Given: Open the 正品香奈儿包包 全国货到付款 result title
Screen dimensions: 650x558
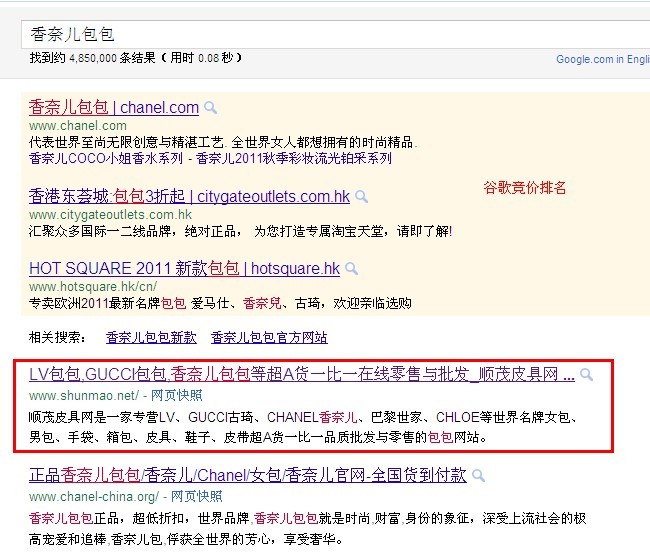Looking at the screenshot, I should click(x=248, y=476).
